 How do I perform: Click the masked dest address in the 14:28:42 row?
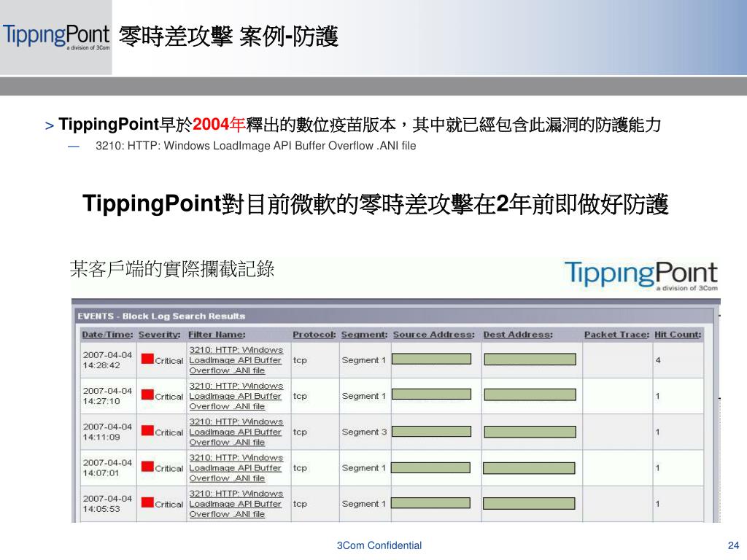click(530, 359)
